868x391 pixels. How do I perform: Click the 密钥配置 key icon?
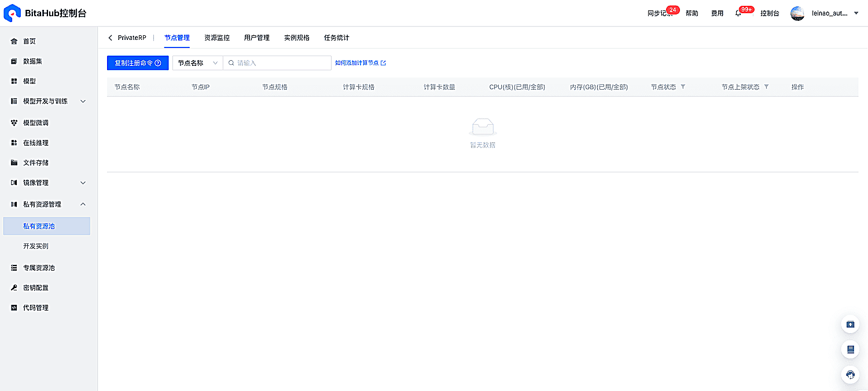pyautogui.click(x=14, y=287)
